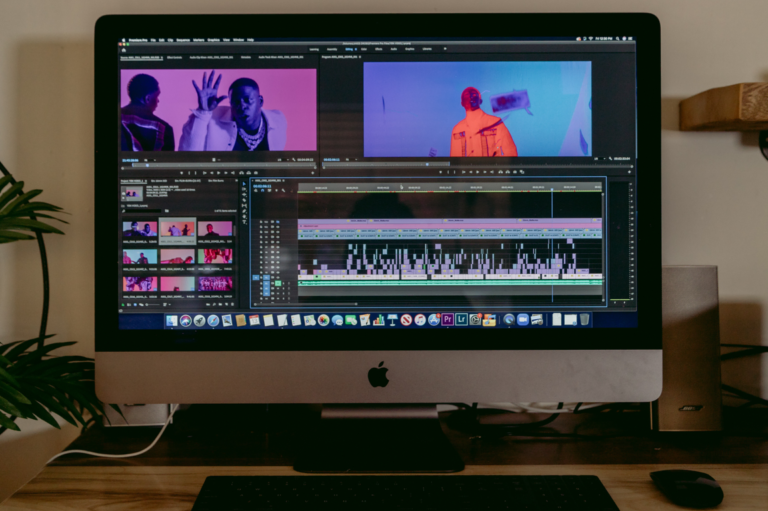Image resolution: width=768 pixels, height=511 pixels.
Task: Open the Program monitor playback resolution dropdown
Action: (600, 159)
